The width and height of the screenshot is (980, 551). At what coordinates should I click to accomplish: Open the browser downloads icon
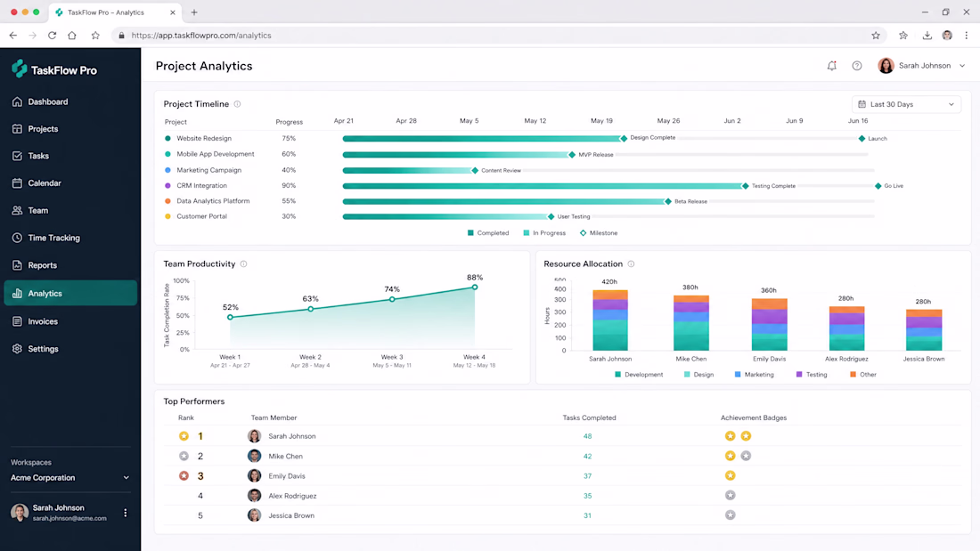click(x=927, y=36)
